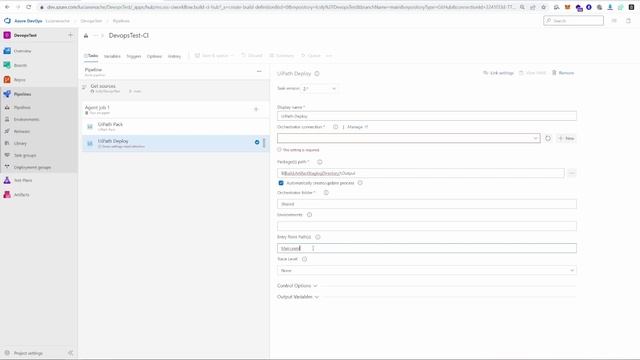Select the UiPath Pack task
640x360 pixels.
point(175,126)
